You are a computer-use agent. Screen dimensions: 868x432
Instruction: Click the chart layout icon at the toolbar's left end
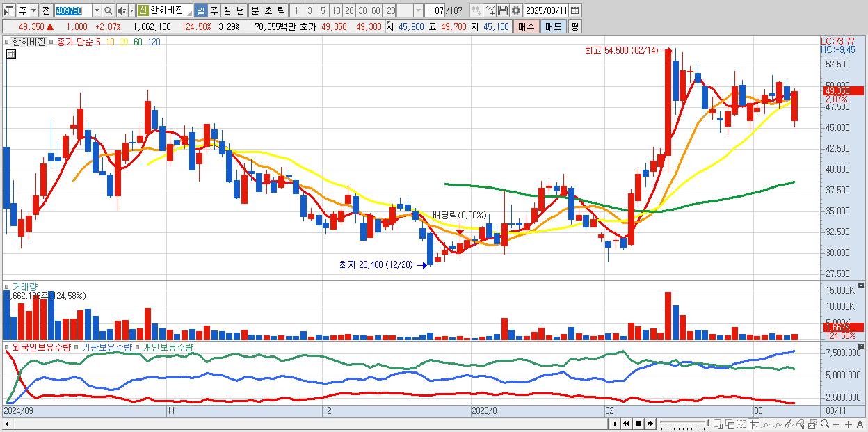click(8, 10)
